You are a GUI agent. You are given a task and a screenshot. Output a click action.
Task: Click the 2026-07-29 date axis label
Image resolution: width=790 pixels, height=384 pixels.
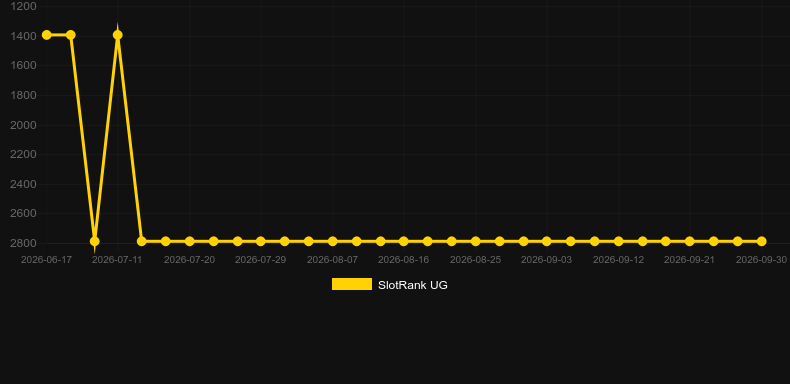pyautogui.click(x=260, y=260)
